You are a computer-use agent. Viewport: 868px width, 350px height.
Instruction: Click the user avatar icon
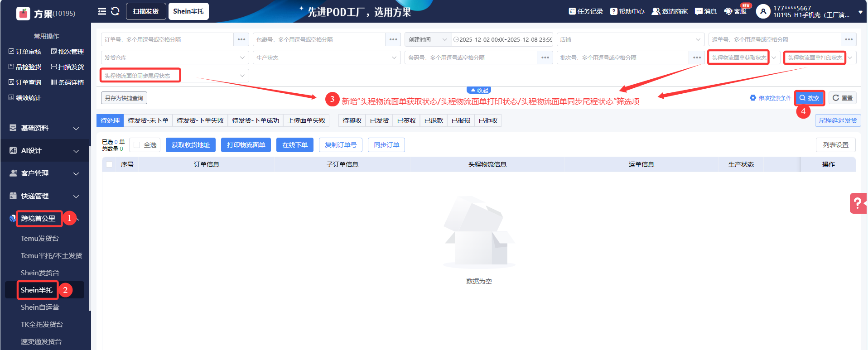[763, 11]
